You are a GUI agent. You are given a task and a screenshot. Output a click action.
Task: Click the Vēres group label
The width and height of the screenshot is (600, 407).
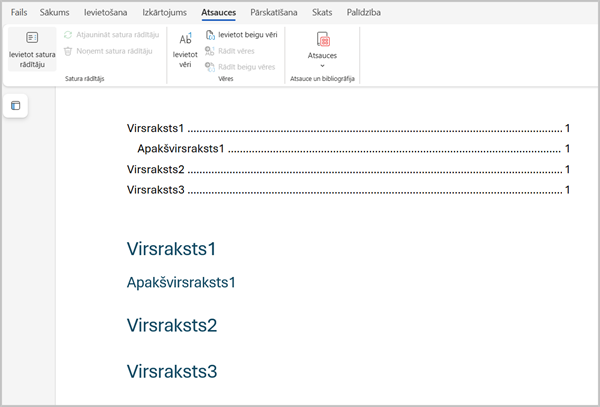click(x=226, y=78)
